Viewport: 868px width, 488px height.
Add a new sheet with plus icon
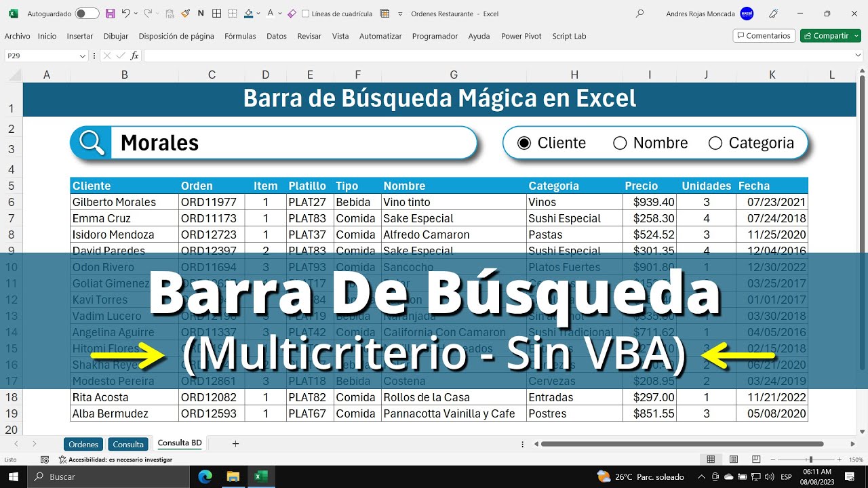[235, 444]
